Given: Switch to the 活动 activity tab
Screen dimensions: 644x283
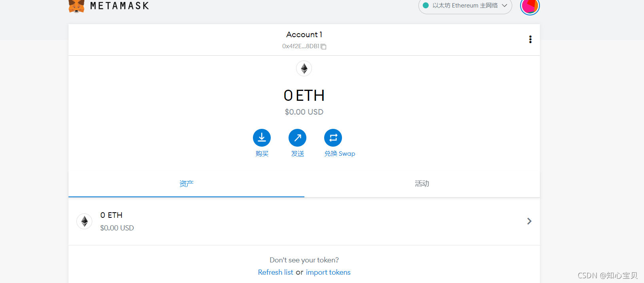Looking at the screenshot, I should pyautogui.click(x=422, y=184).
